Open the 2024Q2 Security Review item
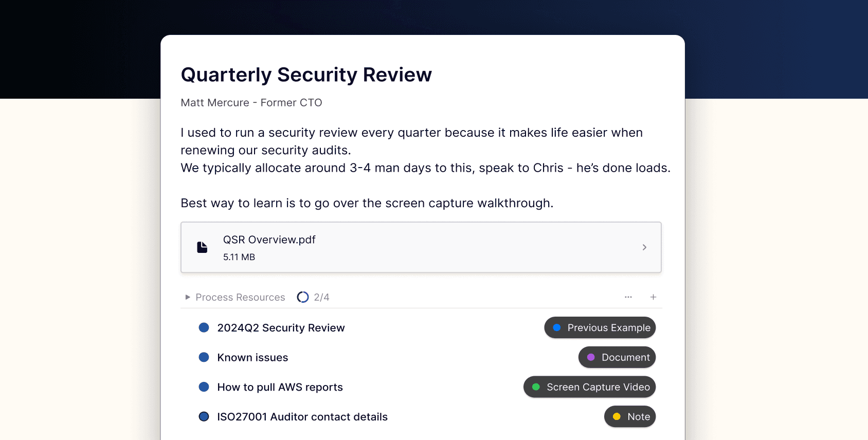Screen dimensions: 868x440 click(281, 328)
